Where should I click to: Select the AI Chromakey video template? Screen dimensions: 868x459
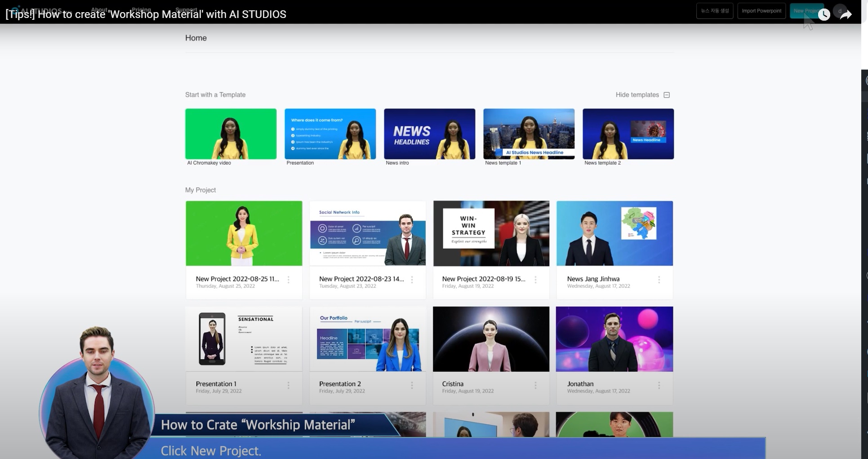point(231,134)
